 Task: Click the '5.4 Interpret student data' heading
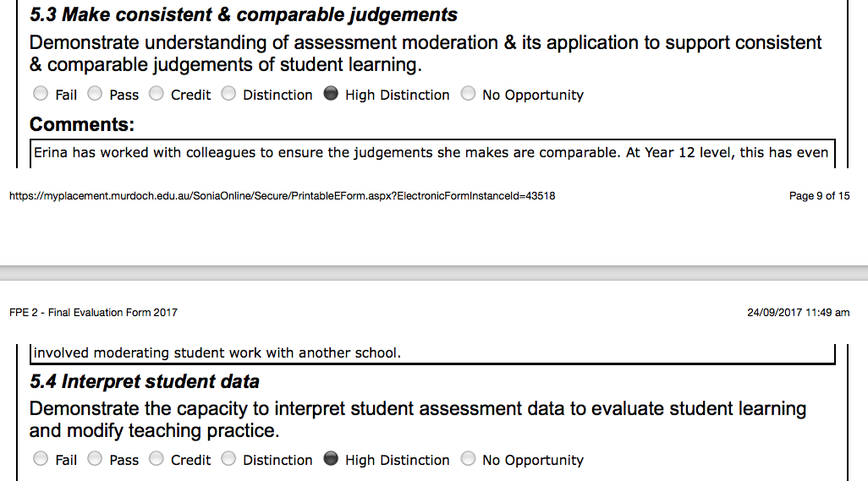pos(145,381)
